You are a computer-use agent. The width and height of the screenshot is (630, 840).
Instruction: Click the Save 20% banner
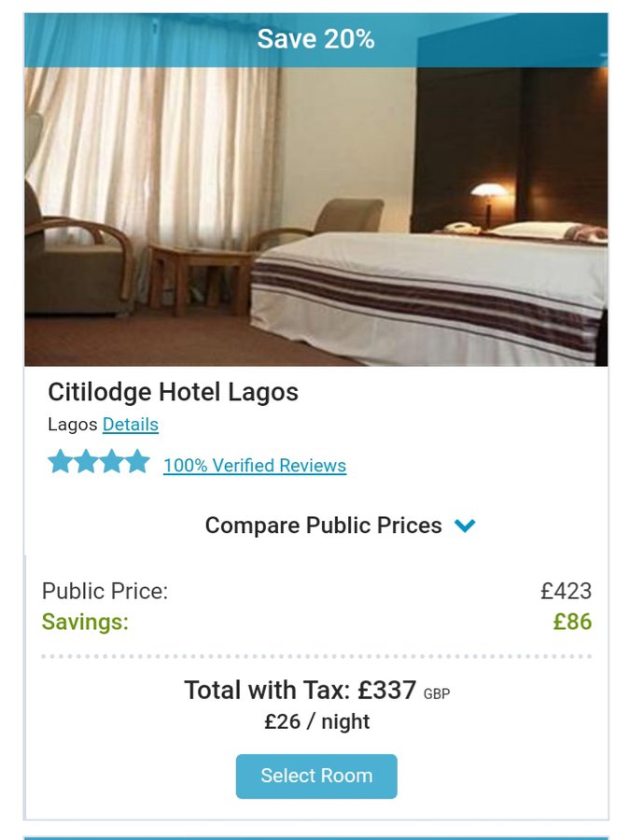315,39
